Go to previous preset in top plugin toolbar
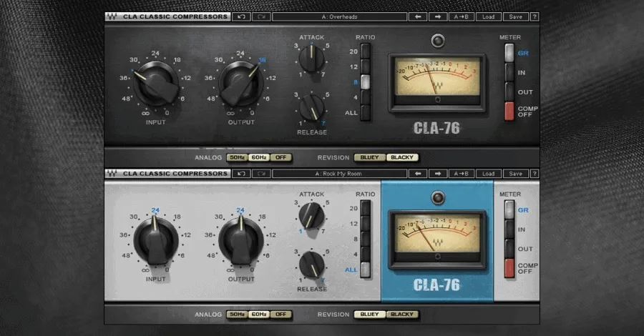Screen dimensions: 644x336 418,17
